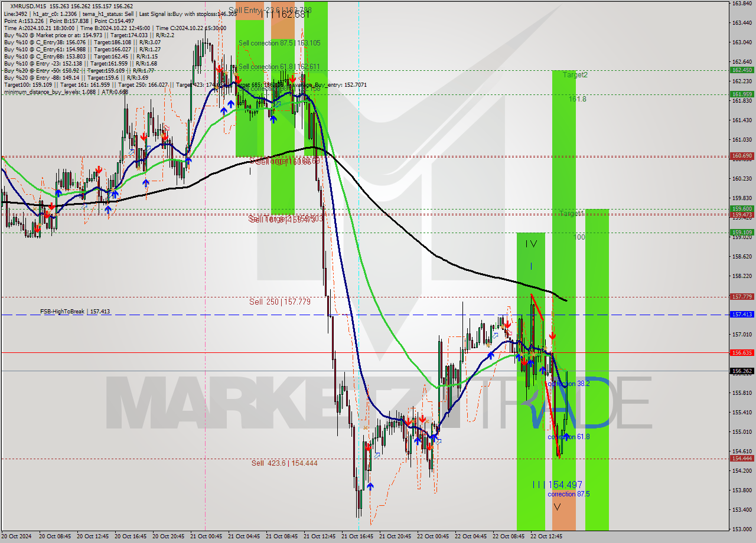Select the 'I I I 154.497' wave label
756x543 pixels.
point(557,485)
